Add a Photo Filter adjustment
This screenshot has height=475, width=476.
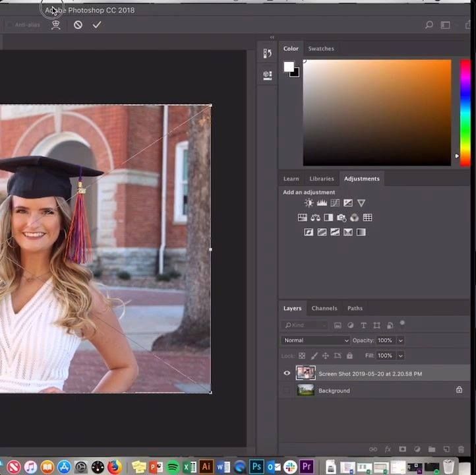342,218
